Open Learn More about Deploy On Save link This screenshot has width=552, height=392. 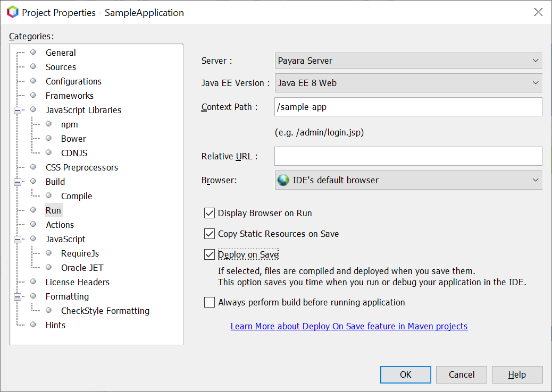349,326
